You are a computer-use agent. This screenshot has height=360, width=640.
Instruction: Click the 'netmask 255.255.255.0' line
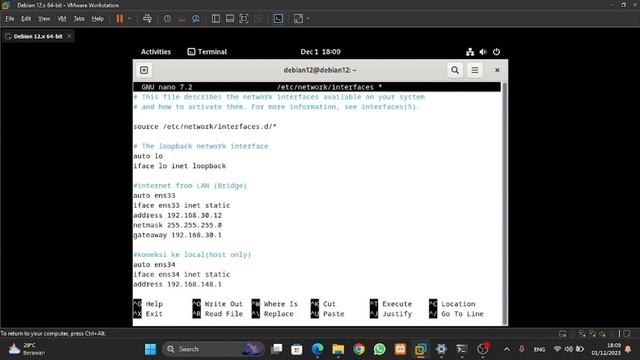(178, 225)
